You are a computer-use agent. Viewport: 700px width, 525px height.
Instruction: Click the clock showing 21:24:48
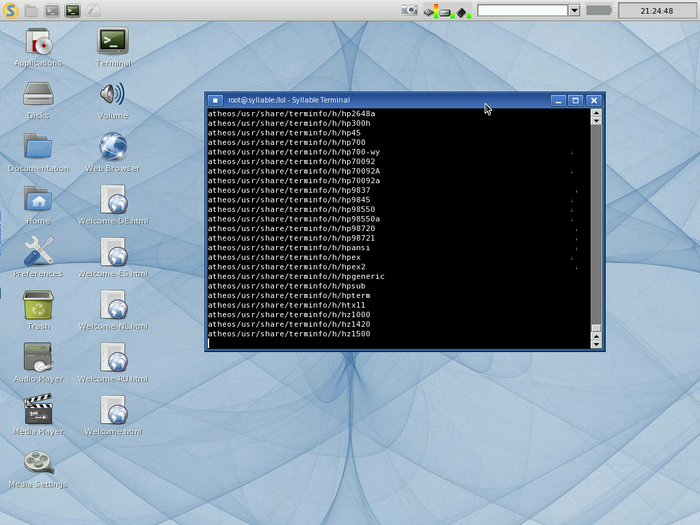click(x=656, y=10)
